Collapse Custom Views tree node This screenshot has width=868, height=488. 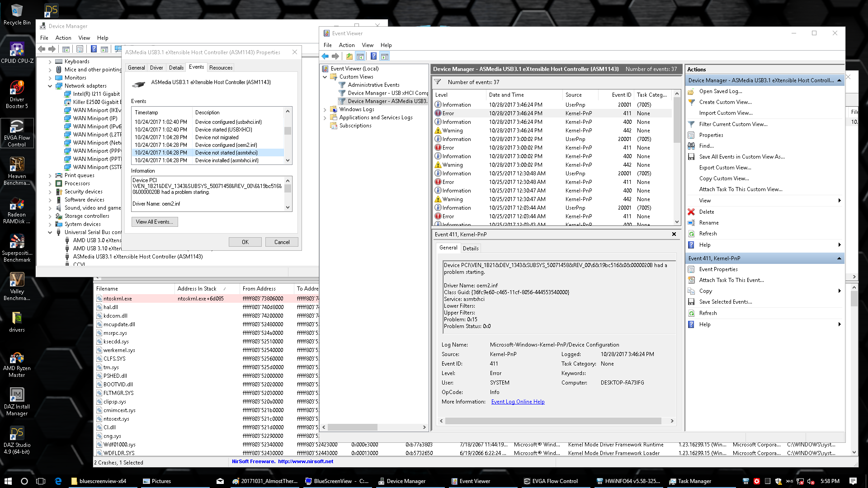click(x=325, y=77)
